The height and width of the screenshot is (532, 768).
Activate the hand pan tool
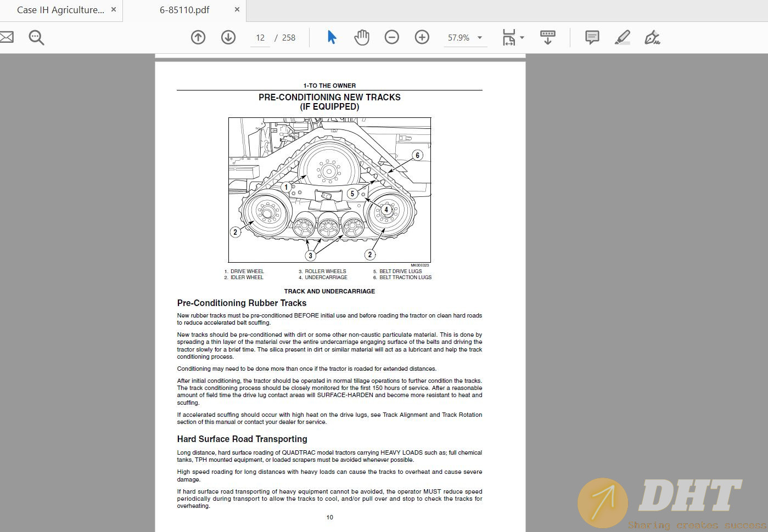click(362, 37)
